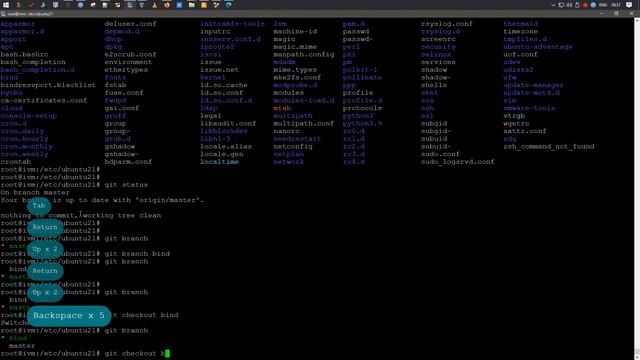
Task: Click the blue globe tray icon
Action: point(593,5)
